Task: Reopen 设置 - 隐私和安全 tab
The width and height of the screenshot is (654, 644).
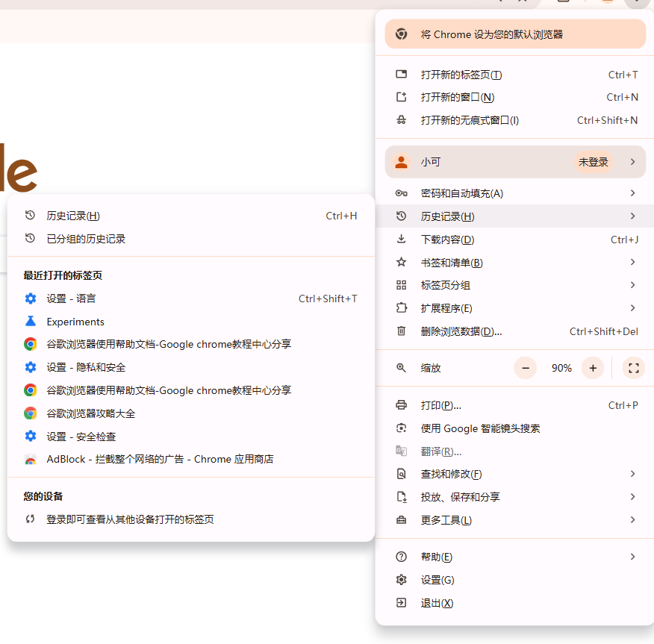Action: pyautogui.click(x=191, y=367)
